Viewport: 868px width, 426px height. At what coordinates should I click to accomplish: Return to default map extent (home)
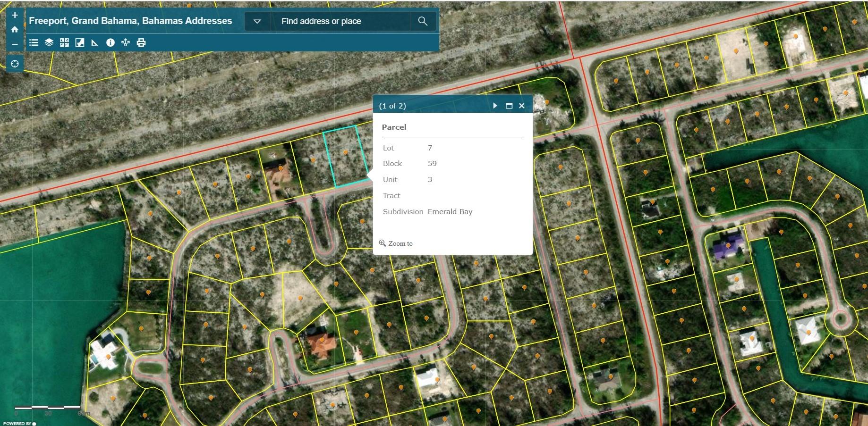(15, 29)
